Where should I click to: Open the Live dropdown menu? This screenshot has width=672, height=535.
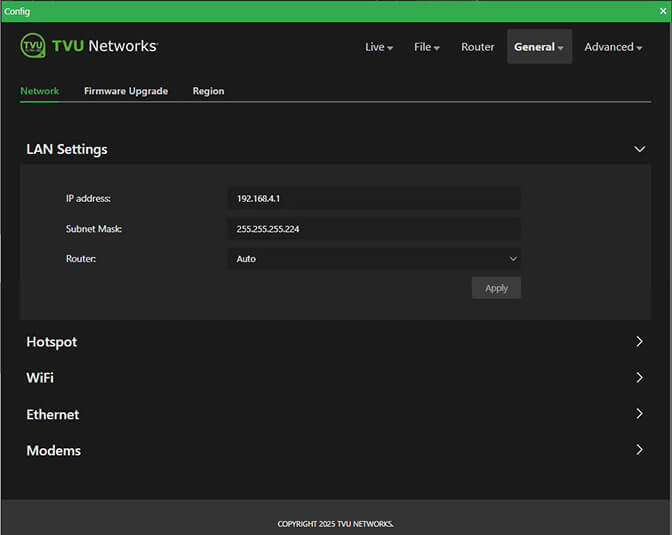pyautogui.click(x=379, y=47)
